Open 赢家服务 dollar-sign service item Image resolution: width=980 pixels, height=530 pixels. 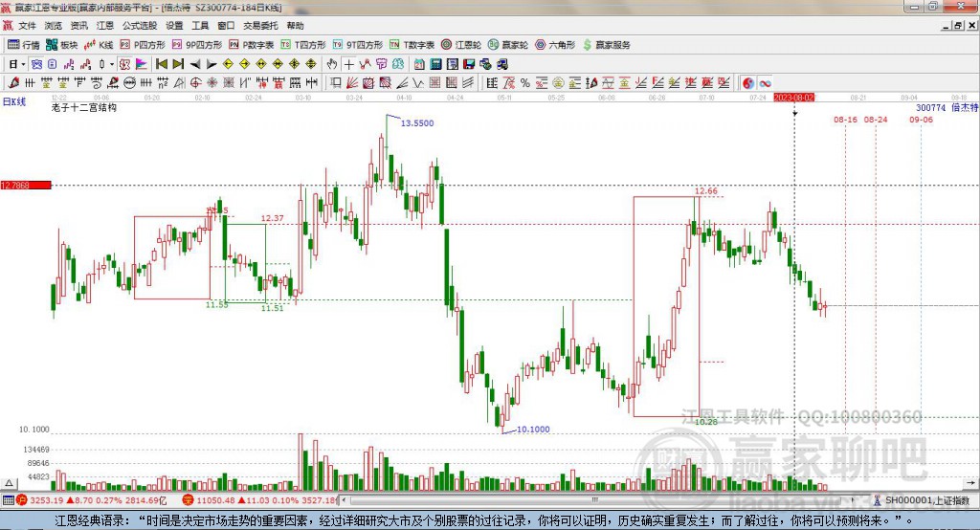click(x=606, y=45)
